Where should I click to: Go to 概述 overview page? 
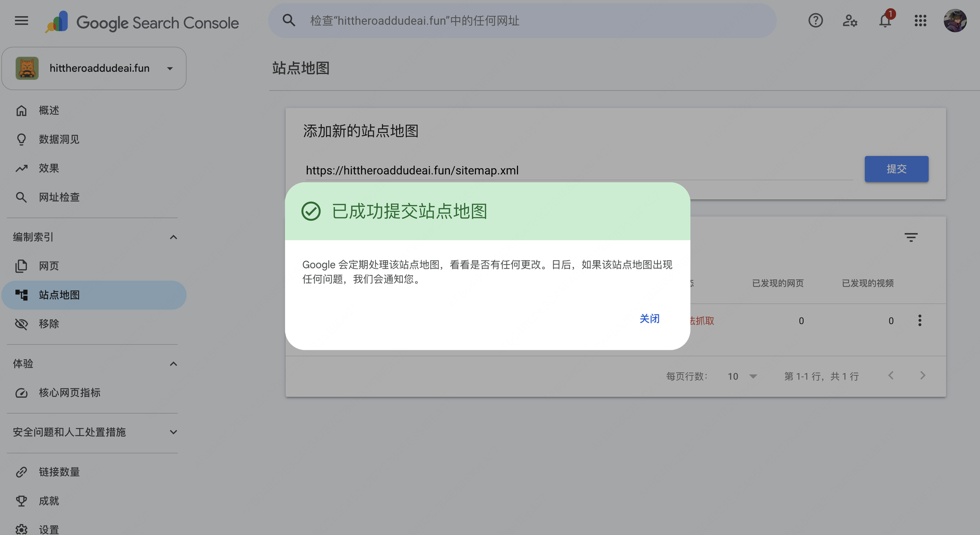coord(93,111)
